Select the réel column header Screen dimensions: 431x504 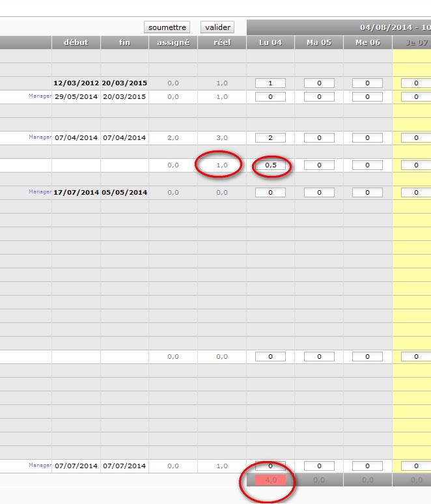[x=222, y=42]
